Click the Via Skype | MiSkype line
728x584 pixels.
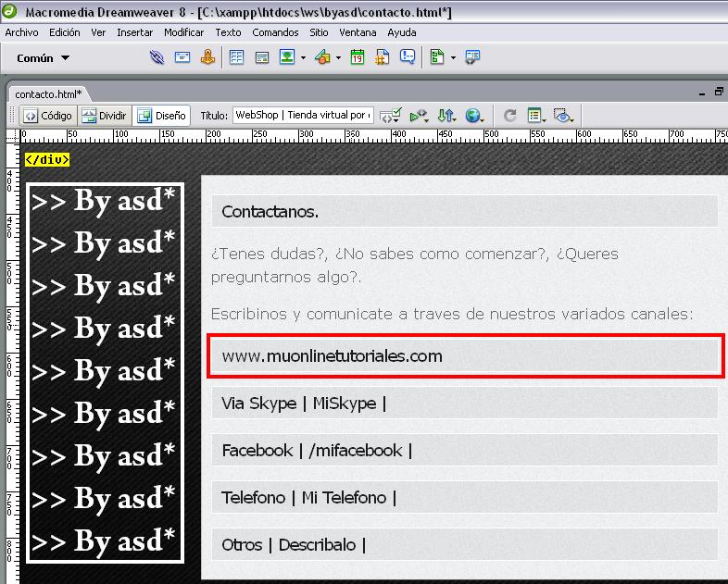304,404
